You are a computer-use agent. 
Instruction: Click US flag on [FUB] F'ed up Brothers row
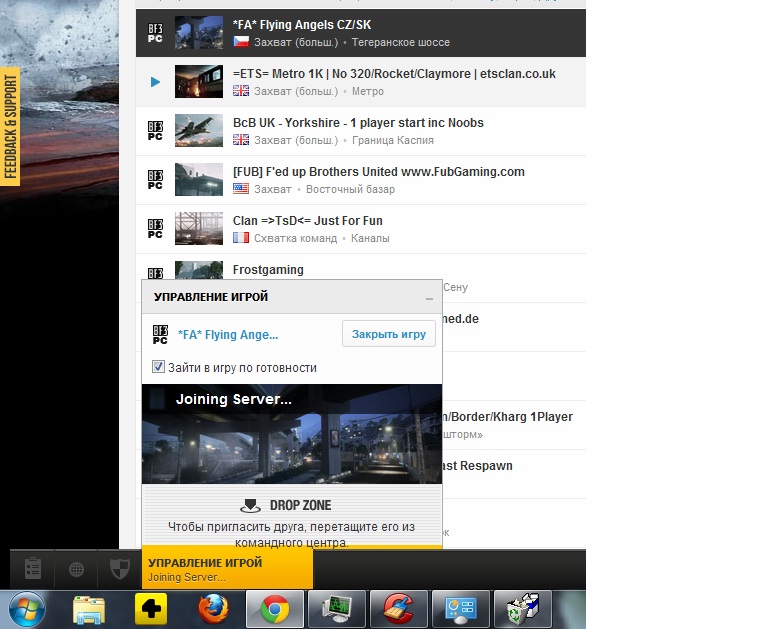(x=241, y=189)
